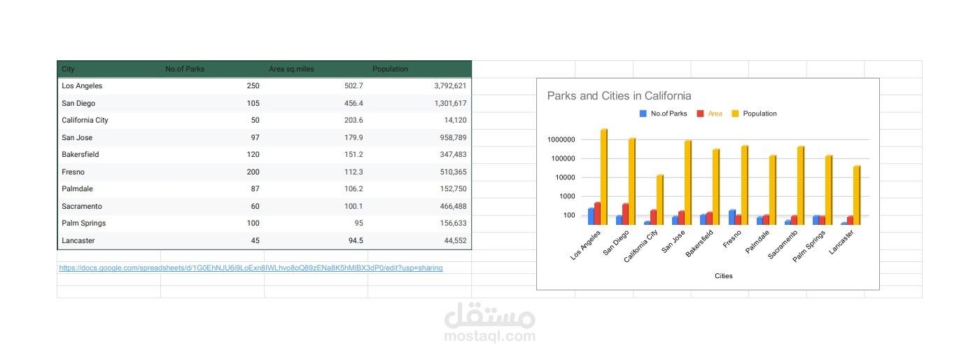The height and width of the screenshot is (351, 980).
Task: Click the parks value 45
Action: pos(255,240)
